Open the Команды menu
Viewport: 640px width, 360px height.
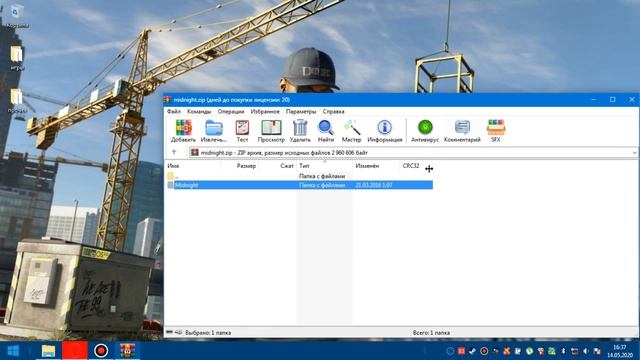click(x=199, y=111)
